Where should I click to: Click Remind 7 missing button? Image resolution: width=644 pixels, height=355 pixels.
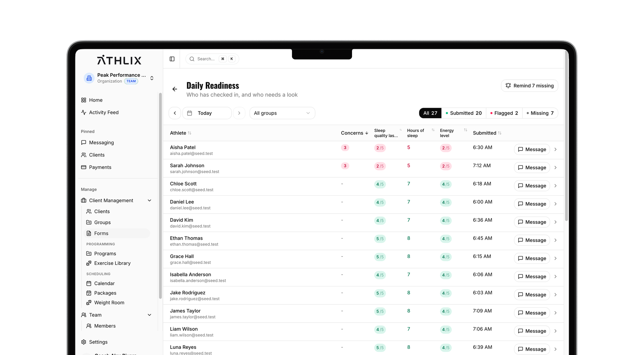(529, 86)
